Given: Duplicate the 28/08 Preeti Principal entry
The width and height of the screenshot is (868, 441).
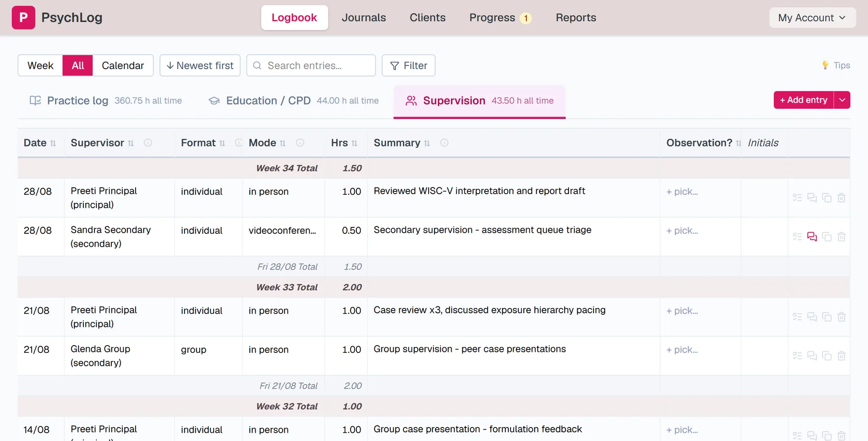Looking at the screenshot, I should coord(827,198).
